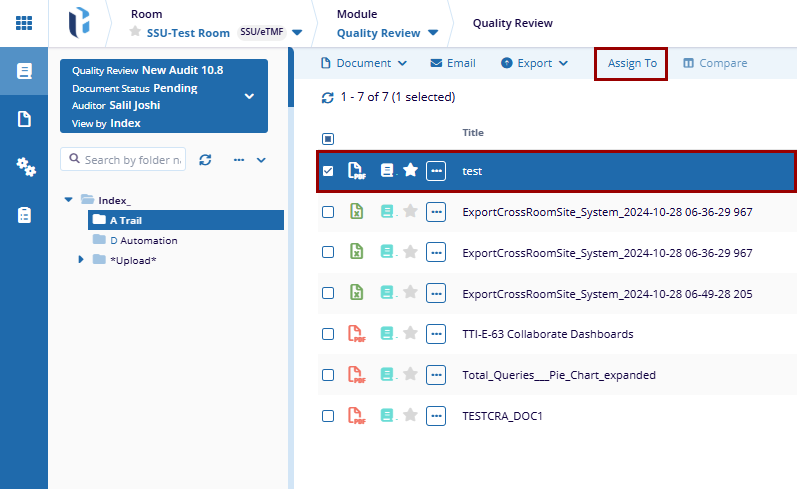Refresh the folder tree
Screen dimensions: 797x489
[x=205, y=160]
